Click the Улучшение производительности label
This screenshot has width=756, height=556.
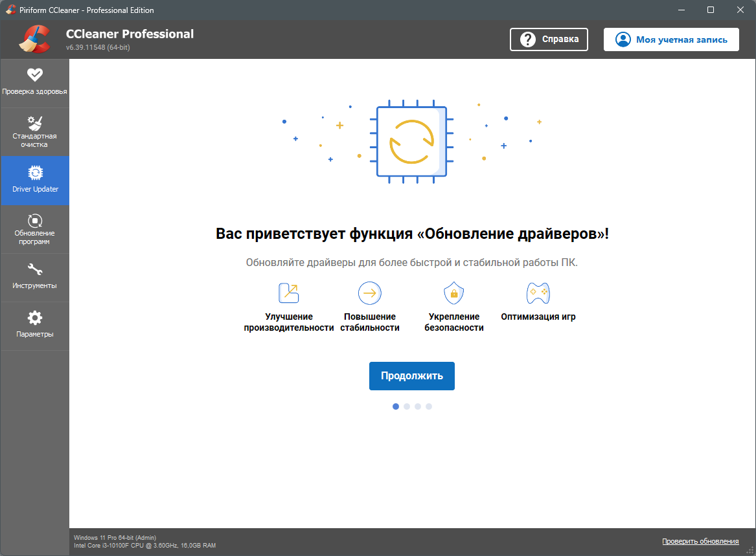pyautogui.click(x=289, y=322)
